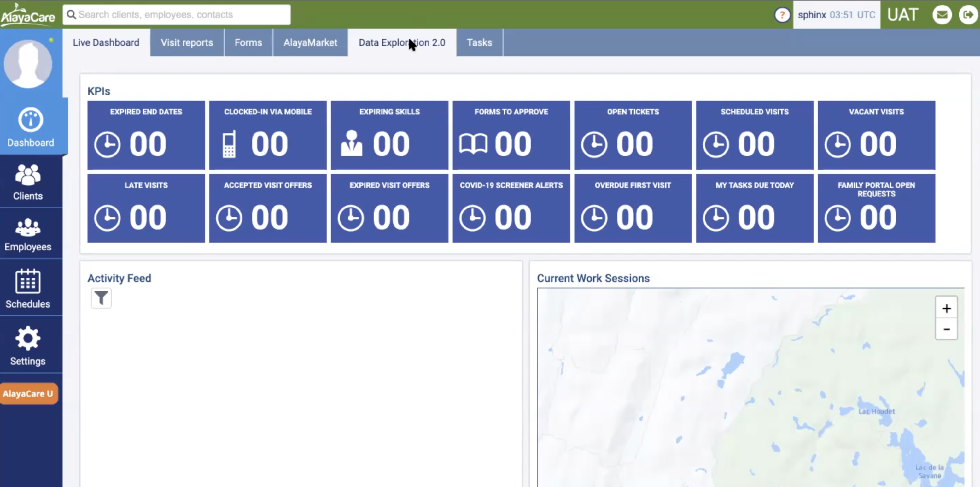The height and width of the screenshot is (487, 980).
Task: Open the Activity Feed filter funnel
Action: point(101,298)
